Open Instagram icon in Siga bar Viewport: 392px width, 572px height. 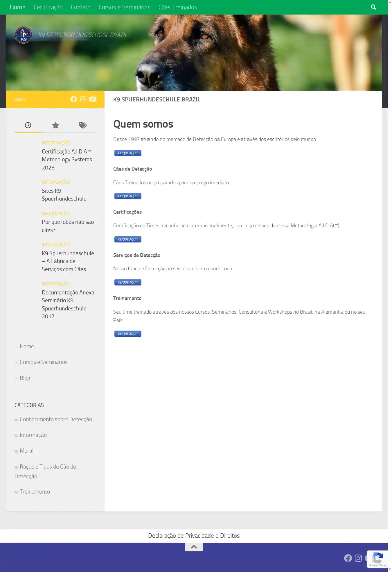[x=83, y=99]
